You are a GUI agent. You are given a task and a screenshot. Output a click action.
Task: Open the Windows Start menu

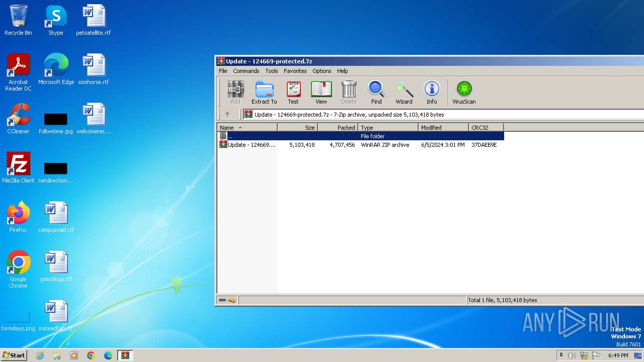click(14, 355)
